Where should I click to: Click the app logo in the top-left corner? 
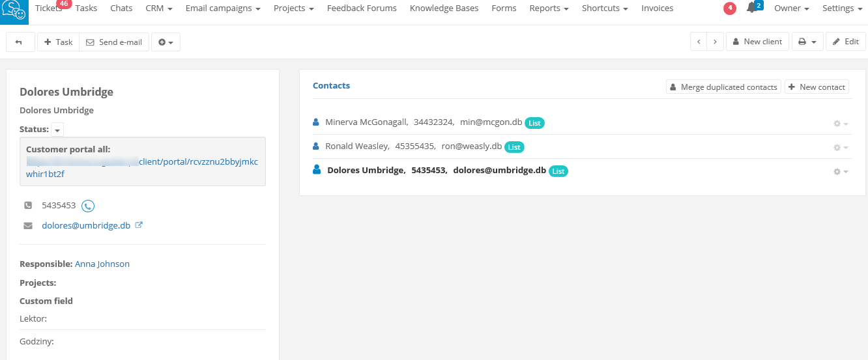tap(14, 11)
